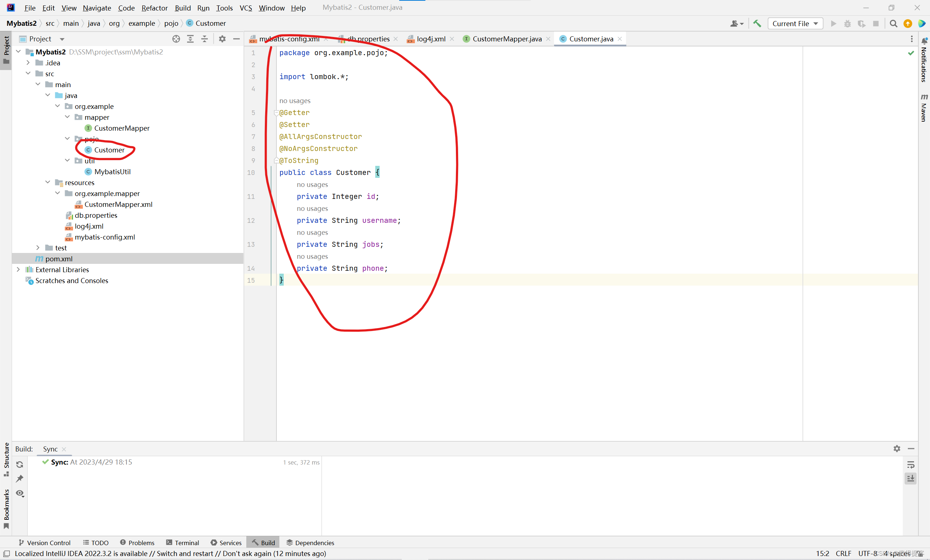Click the CRLF line separator indicator
The height and width of the screenshot is (560, 930).
click(x=843, y=553)
